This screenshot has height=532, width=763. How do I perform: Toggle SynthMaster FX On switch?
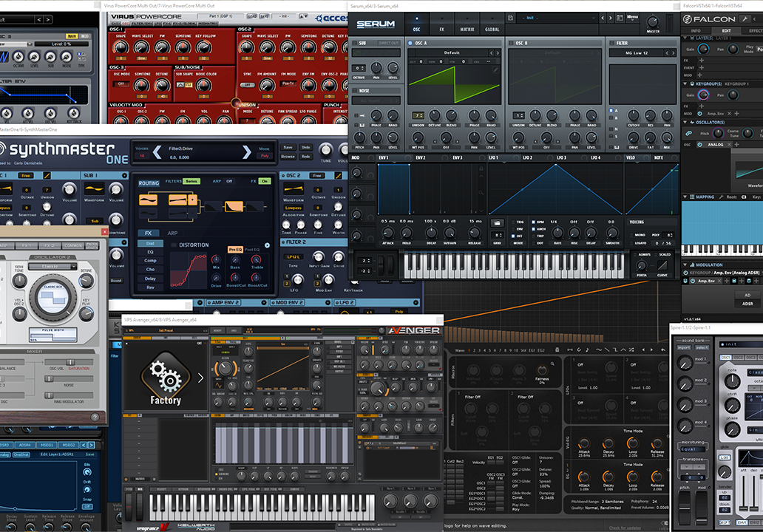[x=264, y=180]
